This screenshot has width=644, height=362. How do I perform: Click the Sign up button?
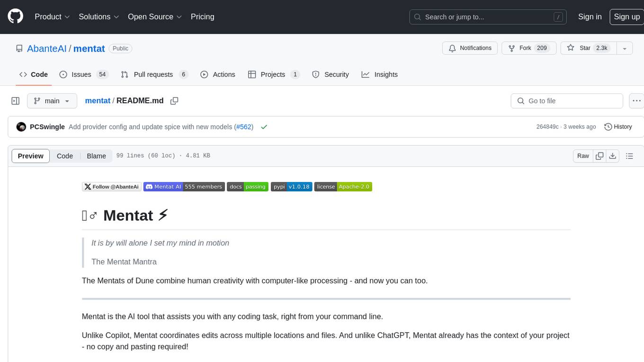pos(626,17)
